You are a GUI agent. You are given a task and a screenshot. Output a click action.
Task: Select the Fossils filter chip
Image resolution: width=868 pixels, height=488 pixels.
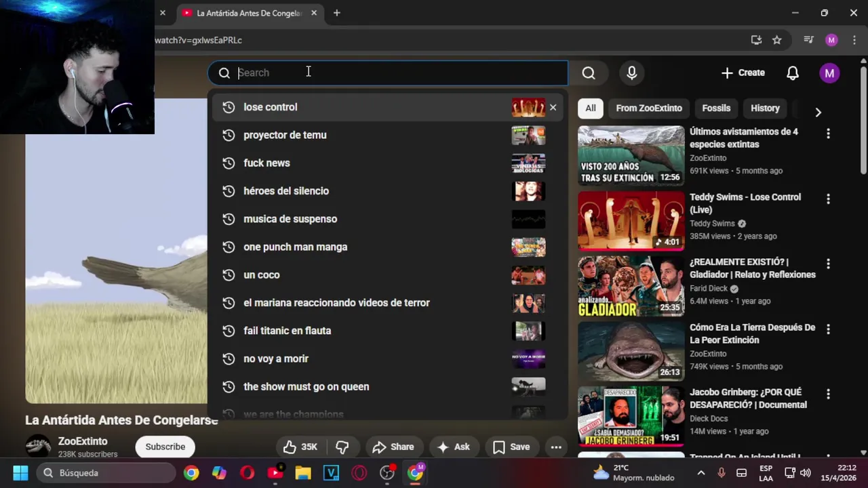716,108
